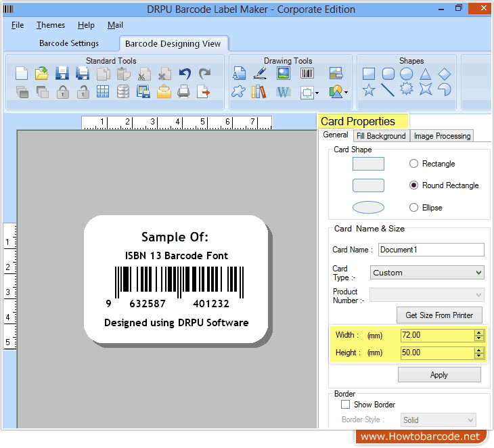Image resolution: width=494 pixels, height=448 pixels.
Task: Draw a diamond shape
Action: click(445, 74)
